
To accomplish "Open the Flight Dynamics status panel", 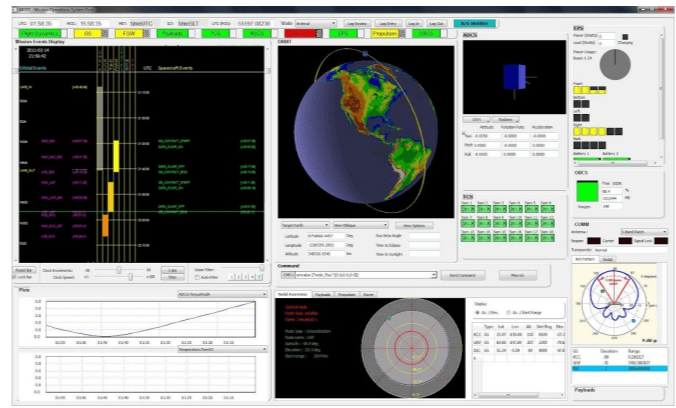I will point(40,33).
